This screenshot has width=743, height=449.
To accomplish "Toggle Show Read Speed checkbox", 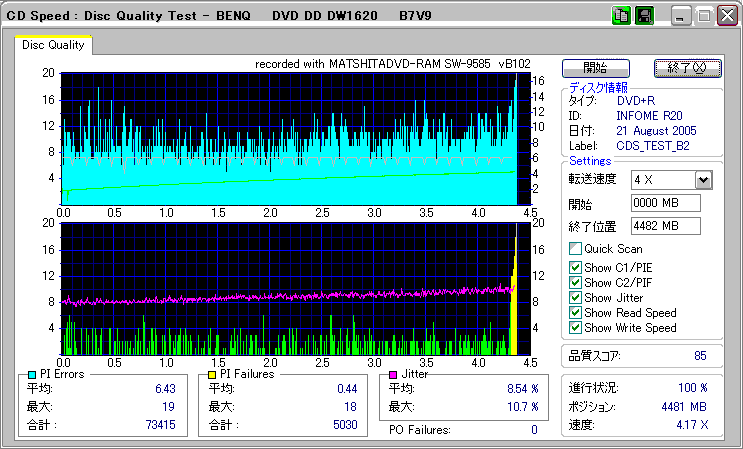I will click(575, 312).
